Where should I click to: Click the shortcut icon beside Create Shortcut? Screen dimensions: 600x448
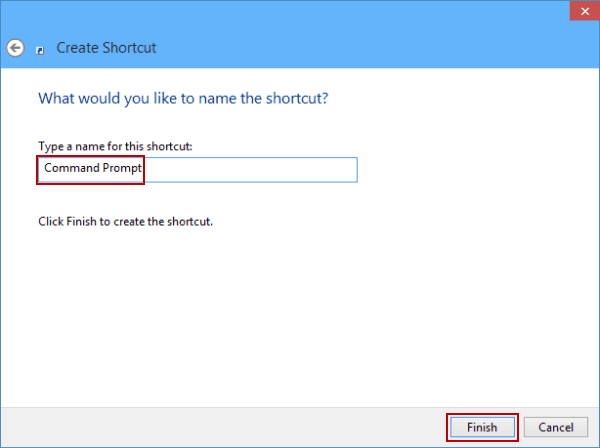40,50
